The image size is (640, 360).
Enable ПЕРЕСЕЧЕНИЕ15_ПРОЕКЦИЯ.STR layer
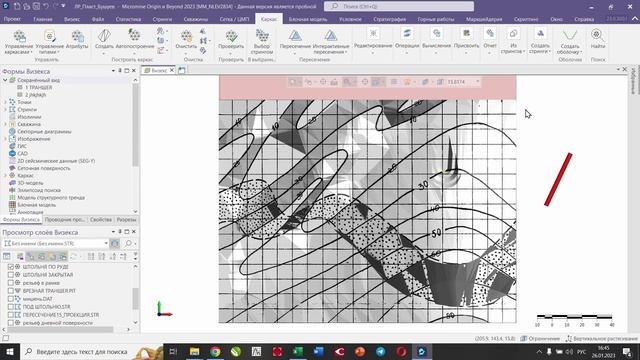click(x=11, y=315)
